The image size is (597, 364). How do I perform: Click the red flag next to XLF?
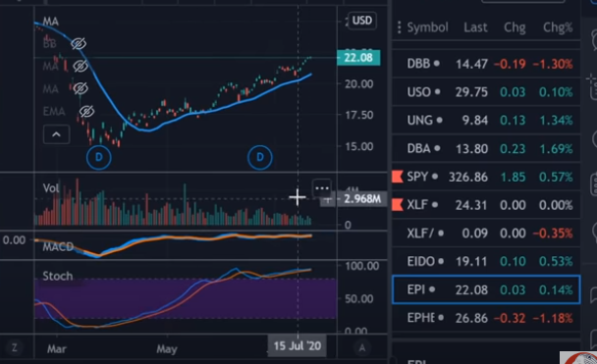[x=397, y=205]
